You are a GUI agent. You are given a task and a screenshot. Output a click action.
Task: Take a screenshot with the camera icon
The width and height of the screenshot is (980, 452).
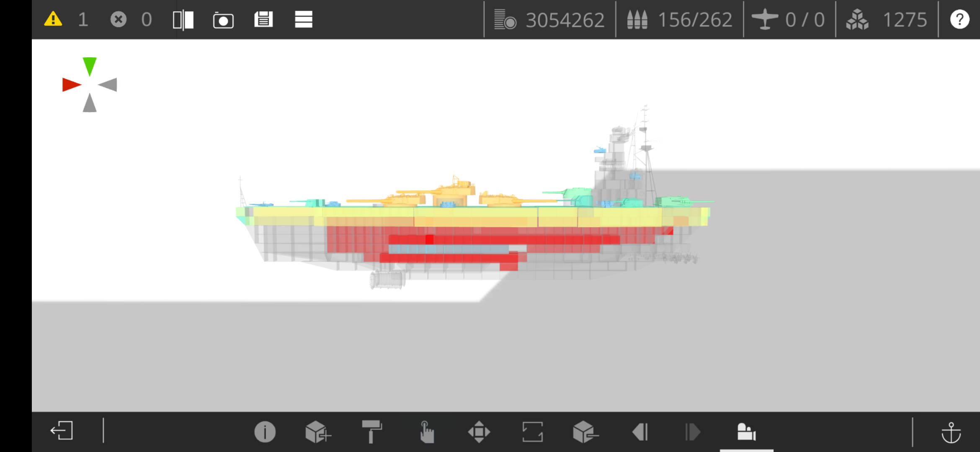pyautogui.click(x=223, y=20)
